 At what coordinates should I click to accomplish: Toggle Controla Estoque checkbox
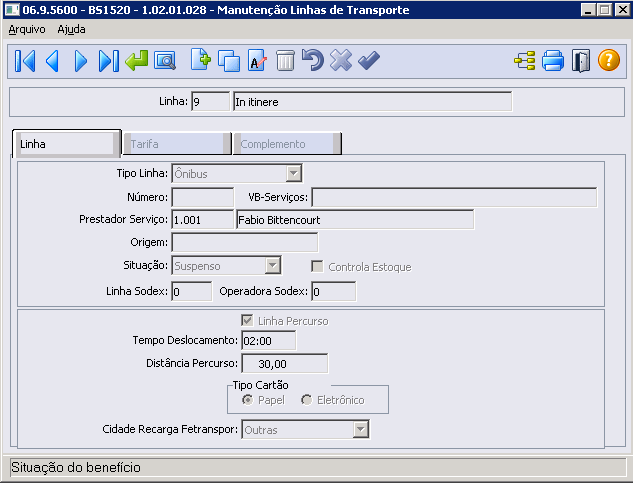coord(317,267)
